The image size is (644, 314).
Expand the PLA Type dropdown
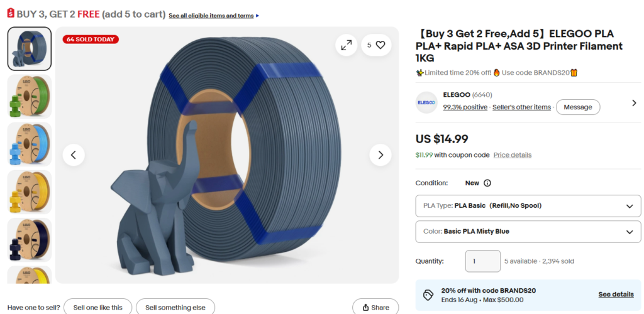(x=528, y=206)
